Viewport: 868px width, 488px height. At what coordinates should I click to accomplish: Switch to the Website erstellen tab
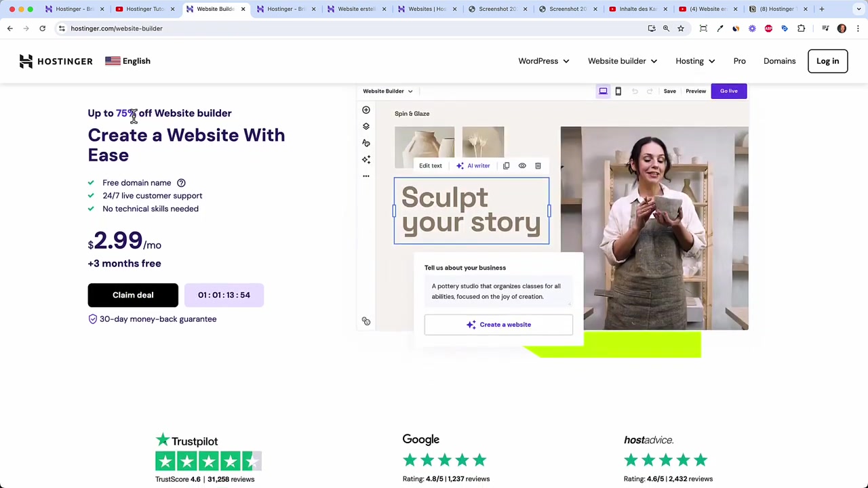tap(356, 9)
